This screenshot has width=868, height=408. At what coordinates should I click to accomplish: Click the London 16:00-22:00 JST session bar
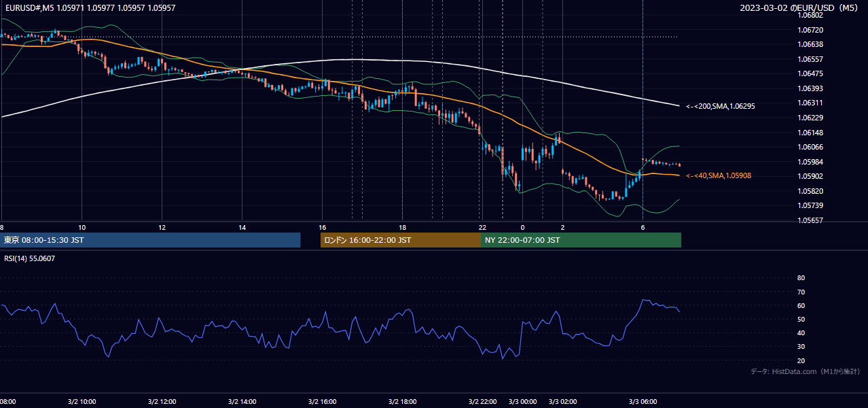click(401, 240)
